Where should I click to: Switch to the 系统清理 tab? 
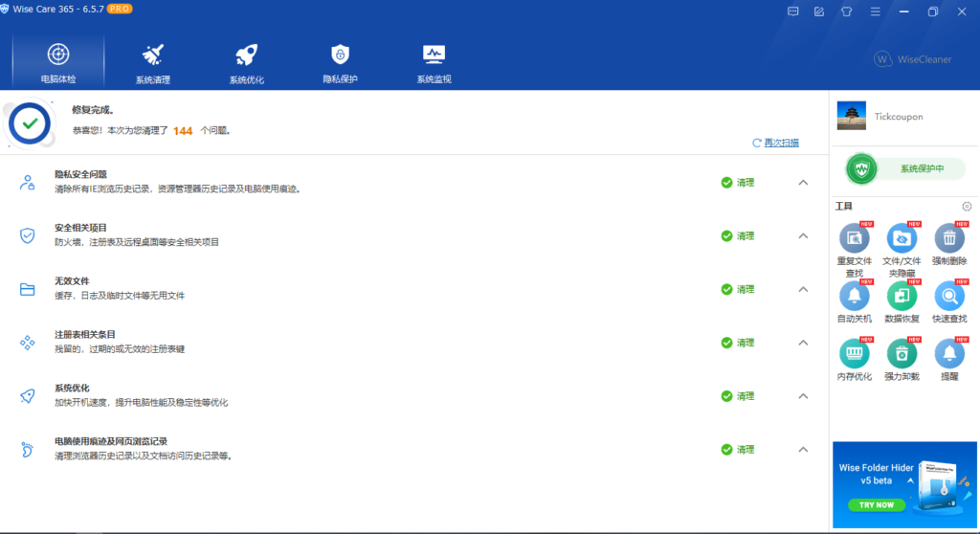pos(152,63)
